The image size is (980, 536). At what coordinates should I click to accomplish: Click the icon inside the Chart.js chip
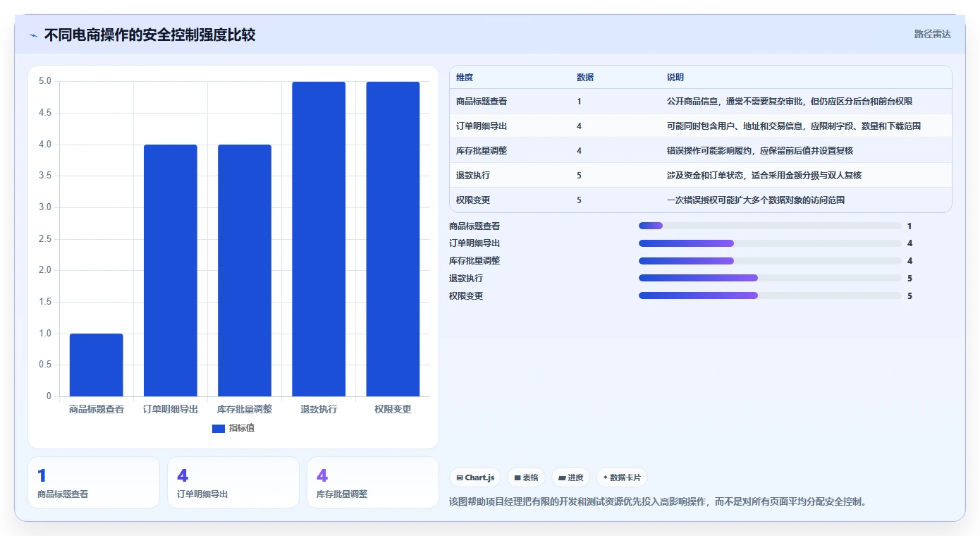click(x=460, y=478)
